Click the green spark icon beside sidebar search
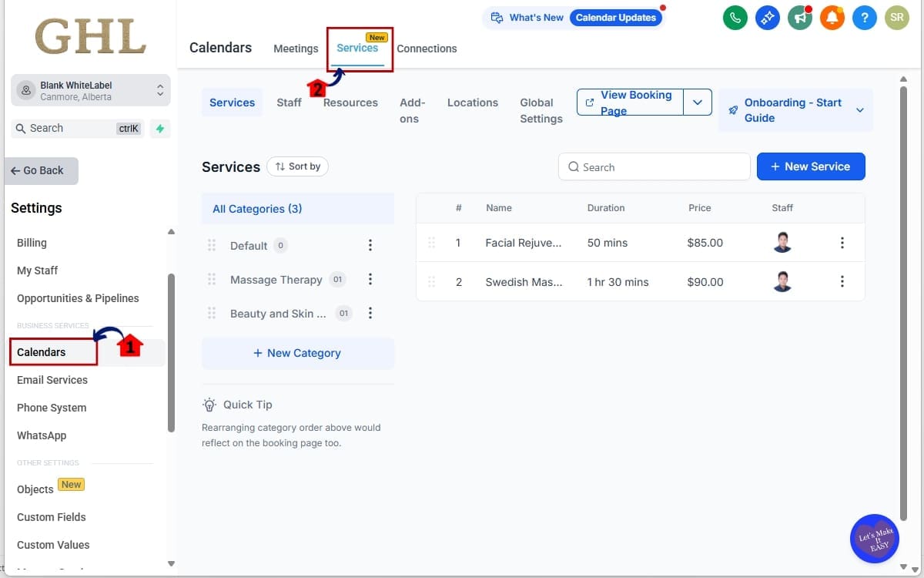Viewport: 924px width, 578px height. [159, 128]
